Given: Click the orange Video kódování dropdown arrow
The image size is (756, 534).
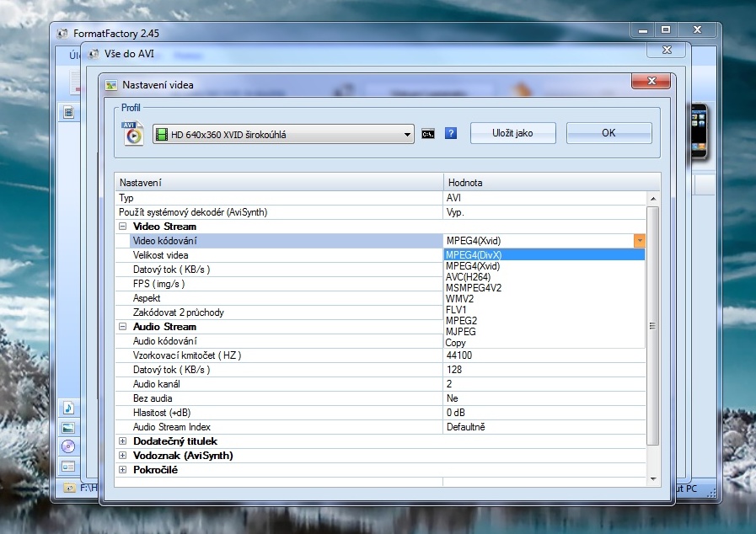Looking at the screenshot, I should click(640, 241).
